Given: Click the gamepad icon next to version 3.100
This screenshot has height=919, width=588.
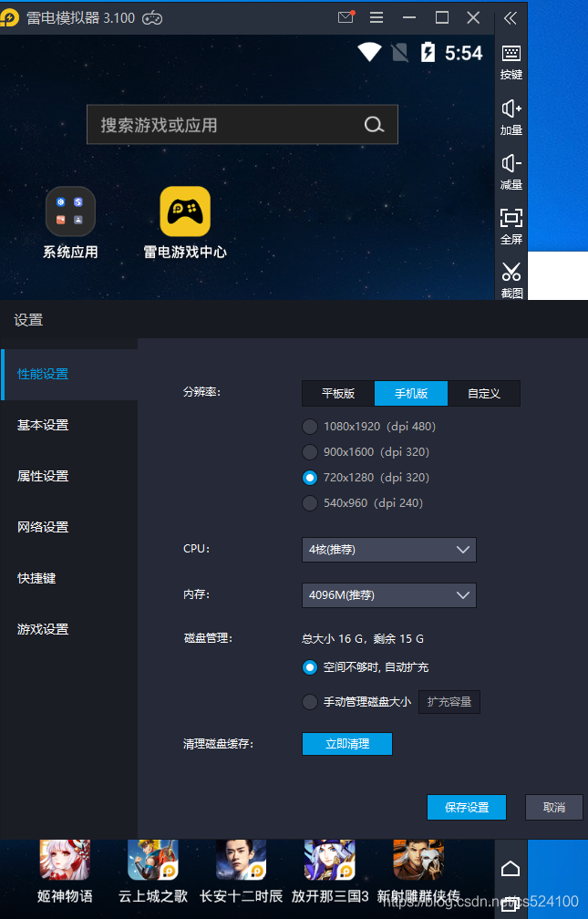Looking at the screenshot, I should tap(152, 18).
